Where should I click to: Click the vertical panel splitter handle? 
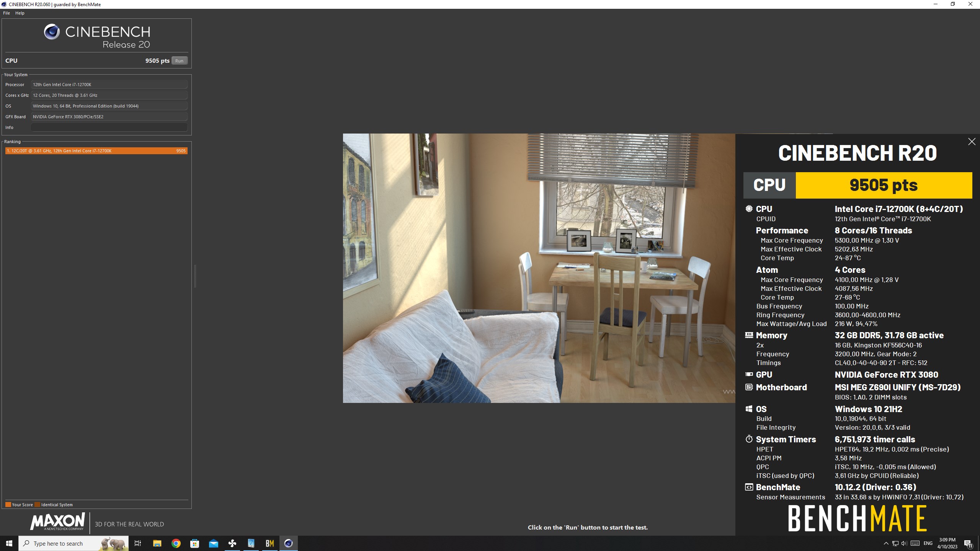click(x=195, y=275)
